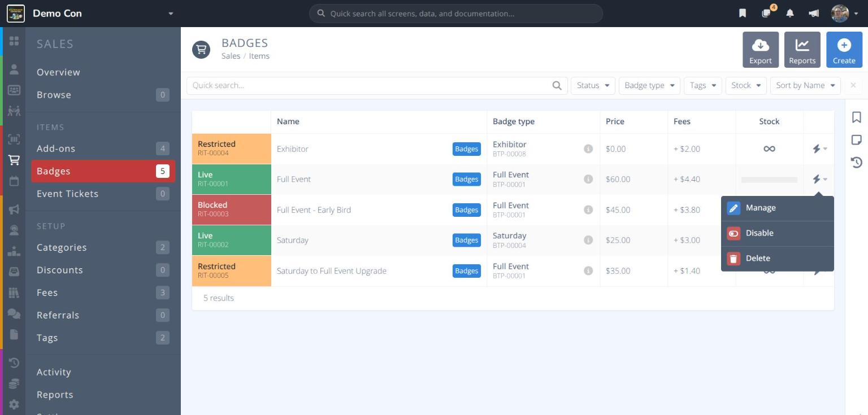Open the actions menu for Exhibitor row
The width and height of the screenshot is (868, 415).
(x=819, y=149)
